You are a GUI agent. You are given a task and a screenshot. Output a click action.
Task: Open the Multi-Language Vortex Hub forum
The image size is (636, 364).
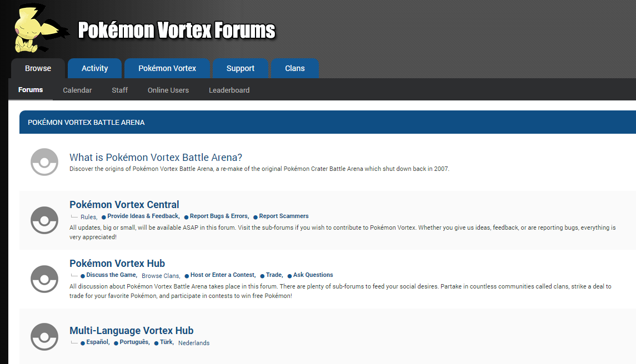click(x=132, y=331)
